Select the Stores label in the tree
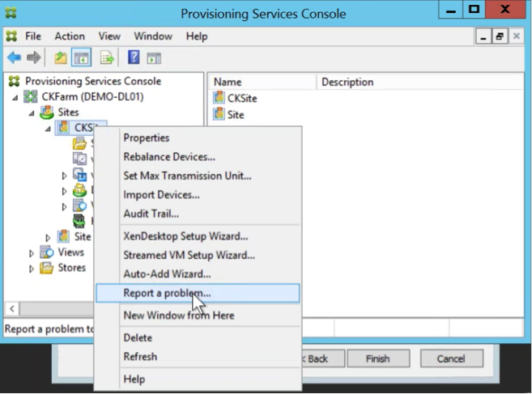Screen dimensions: 532x394 point(71,268)
